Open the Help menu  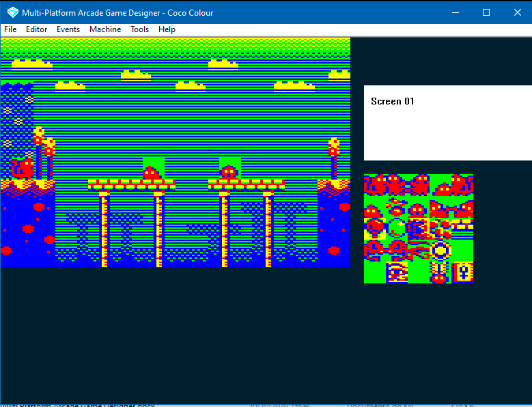(167, 29)
